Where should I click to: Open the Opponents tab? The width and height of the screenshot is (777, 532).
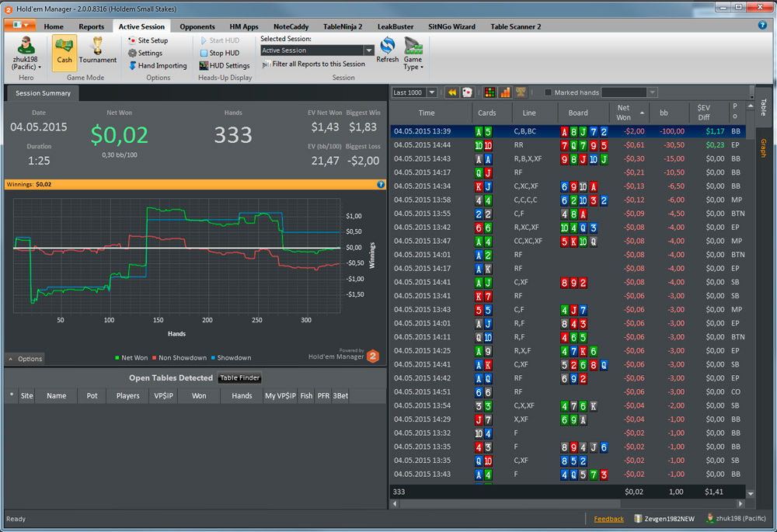(197, 26)
